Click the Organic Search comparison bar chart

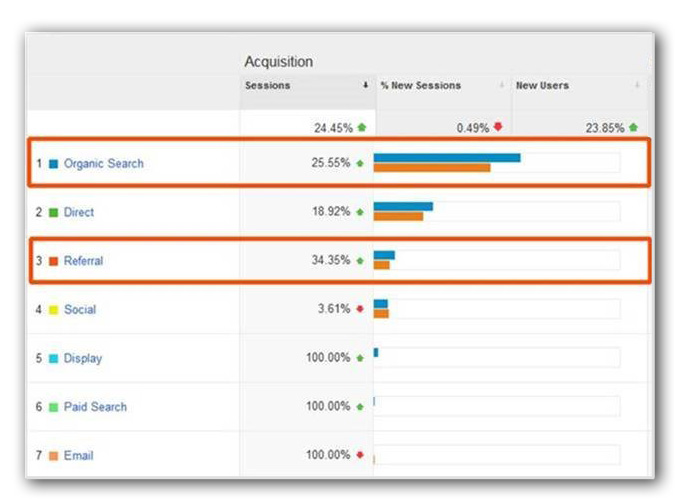pos(496,163)
